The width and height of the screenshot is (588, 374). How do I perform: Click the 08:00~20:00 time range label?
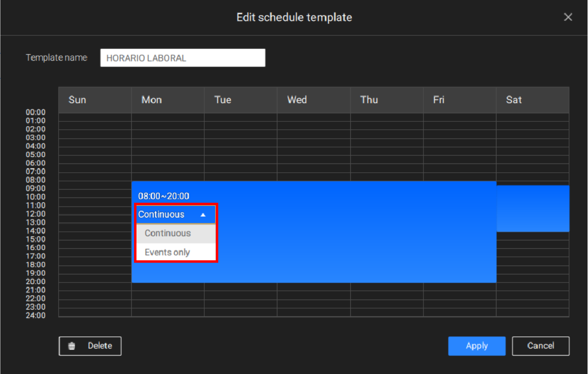point(164,196)
